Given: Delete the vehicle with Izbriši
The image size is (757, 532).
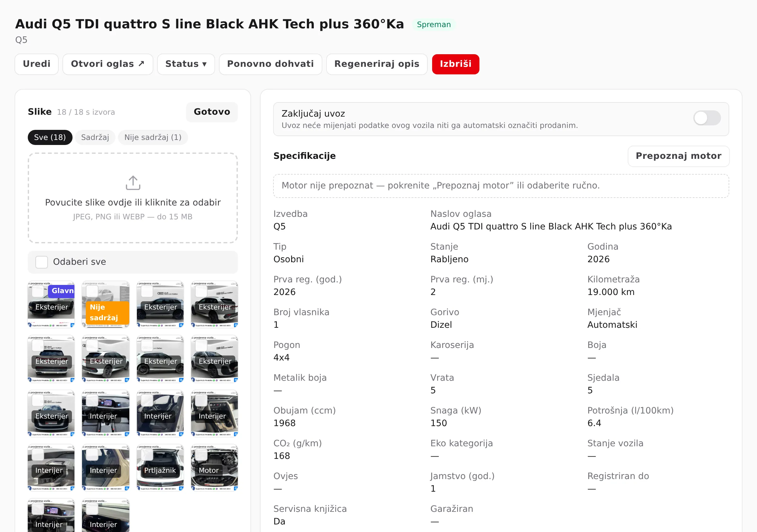Looking at the screenshot, I should coord(456,64).
